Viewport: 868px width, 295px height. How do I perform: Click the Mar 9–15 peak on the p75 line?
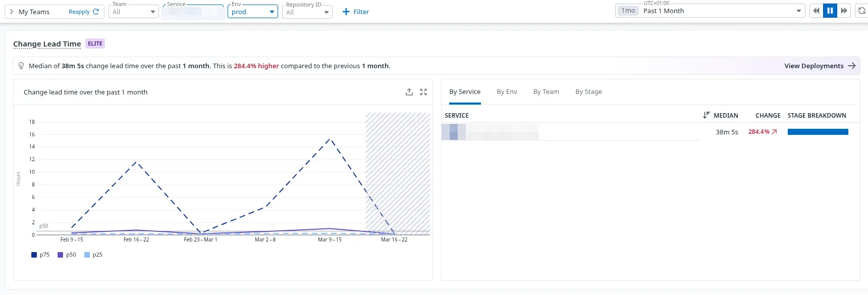330,139
